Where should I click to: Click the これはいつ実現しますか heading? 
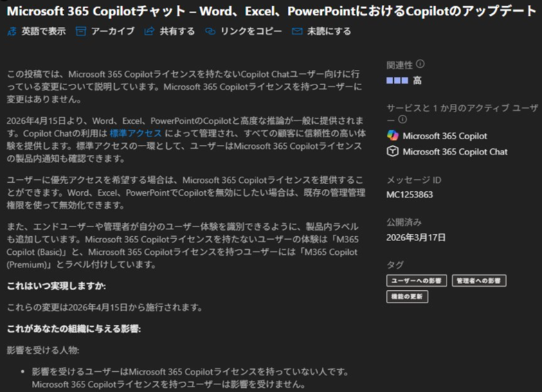point(56,286)
